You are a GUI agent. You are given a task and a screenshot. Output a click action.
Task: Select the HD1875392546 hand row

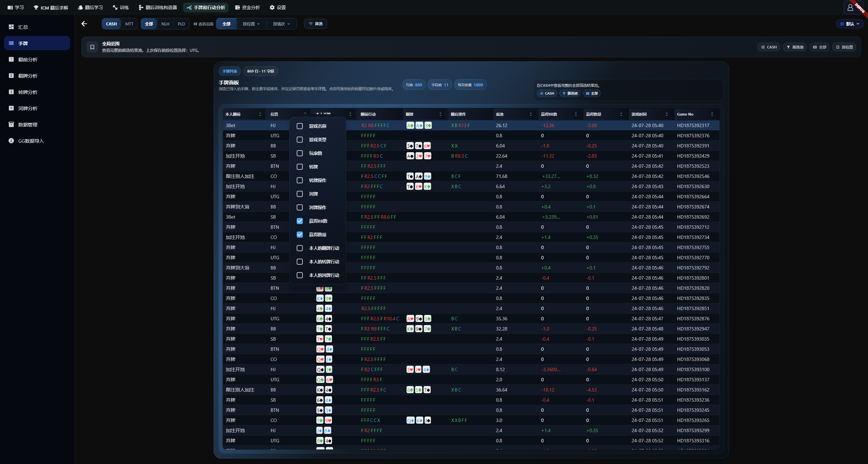[471, 176]
